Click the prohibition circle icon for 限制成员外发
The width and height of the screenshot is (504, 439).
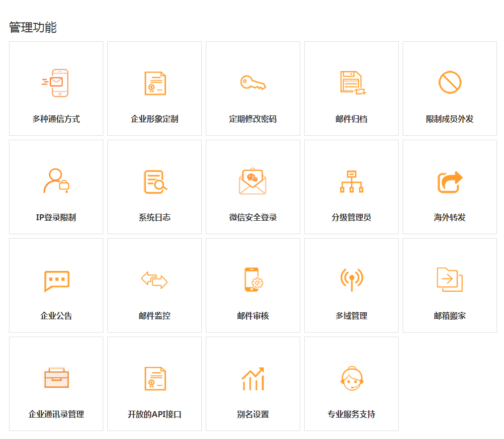pos(450,83)
